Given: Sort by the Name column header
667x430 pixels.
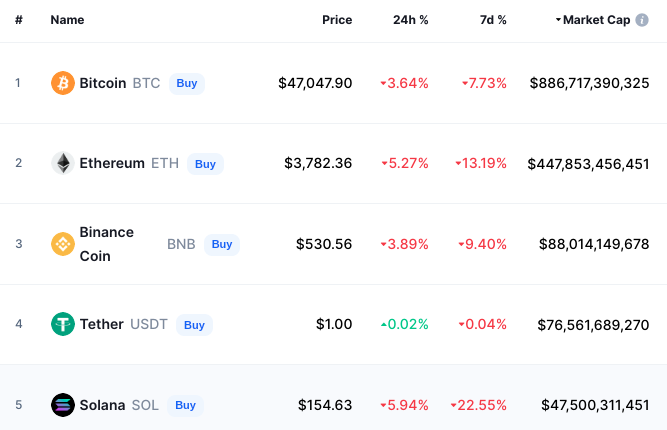Looking at the screenshot, I should point(67,20).
